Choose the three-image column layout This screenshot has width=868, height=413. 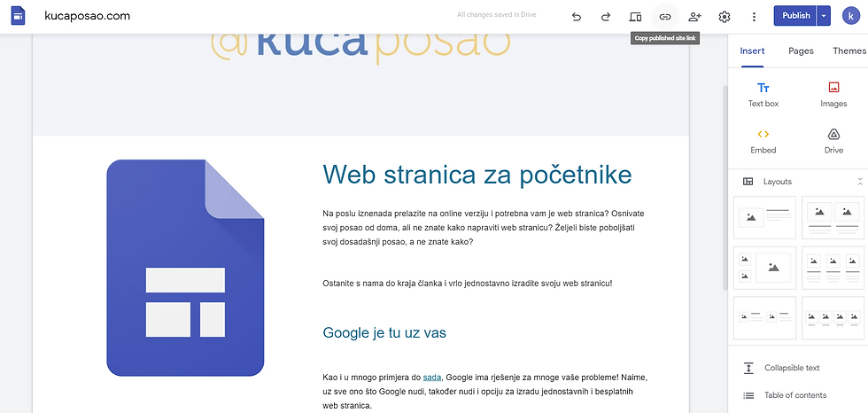tap(833, 268)
